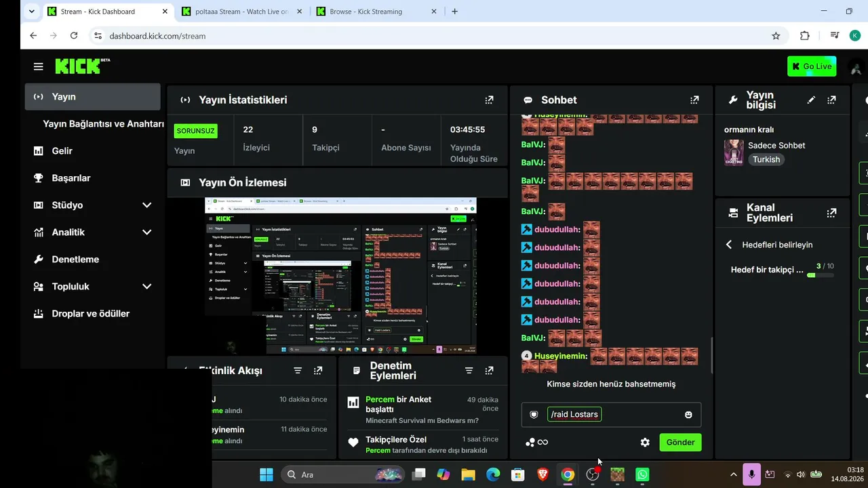Image resolution: width=868 pixels, height=488 pixels.
Task: Close the Stream - Kick Dashboard tab
Action: (165, 12)
